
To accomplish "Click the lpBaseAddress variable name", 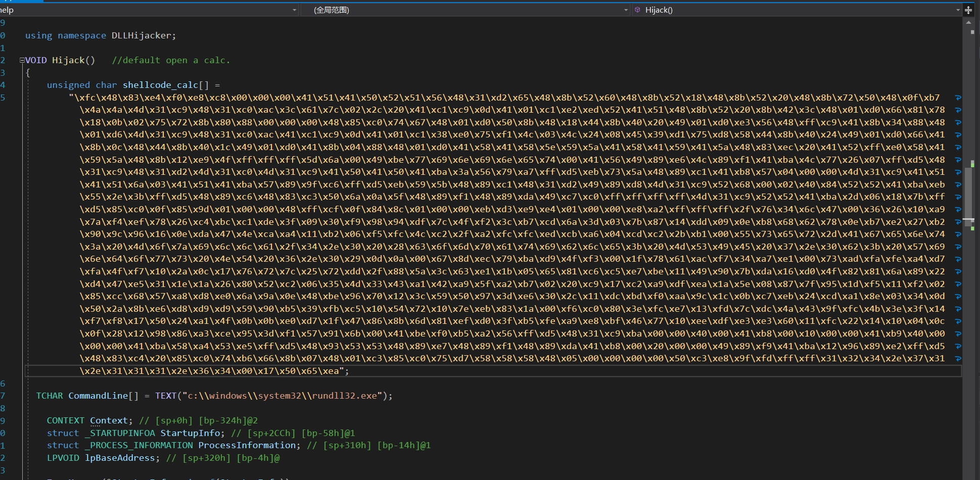I will [x=120, y=458].
